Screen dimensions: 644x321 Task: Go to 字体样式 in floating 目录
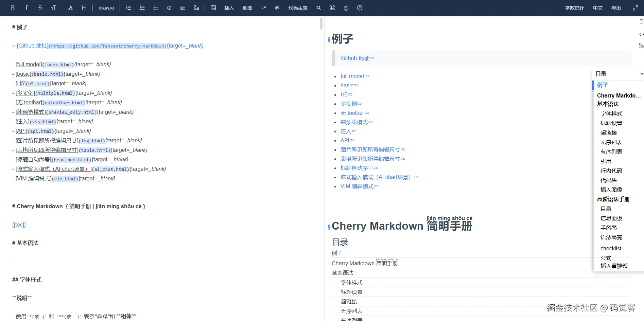(611, 113)
